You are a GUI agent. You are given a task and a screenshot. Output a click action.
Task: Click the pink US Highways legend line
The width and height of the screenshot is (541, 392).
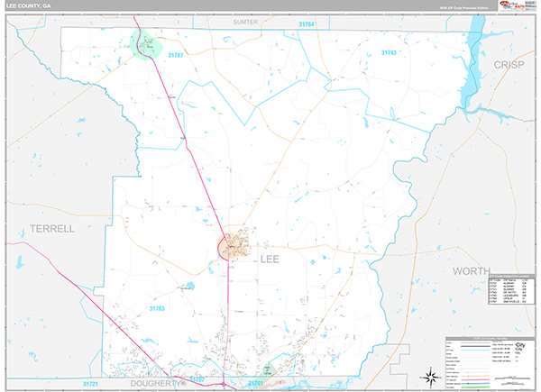[475, 380]
